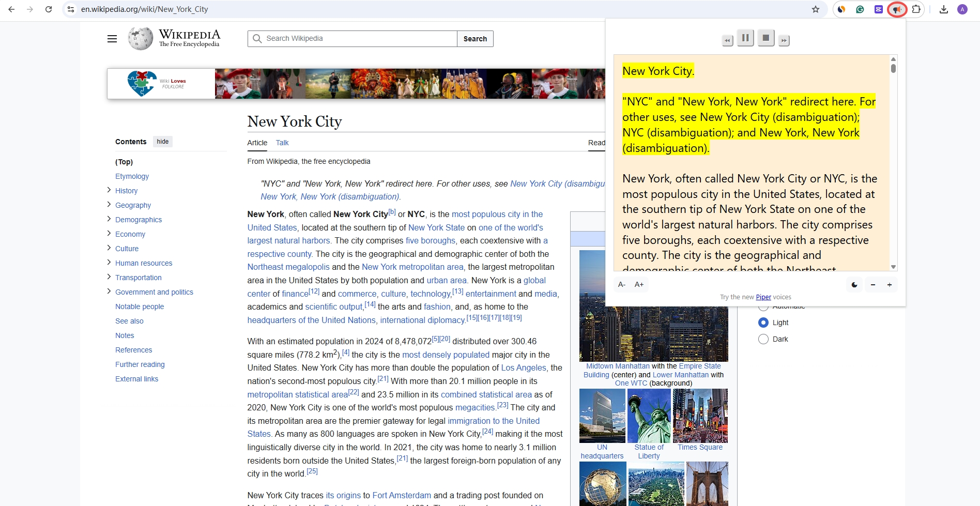Click highlighted "New York City." text in Read Aloud

(x=658, y=71)
